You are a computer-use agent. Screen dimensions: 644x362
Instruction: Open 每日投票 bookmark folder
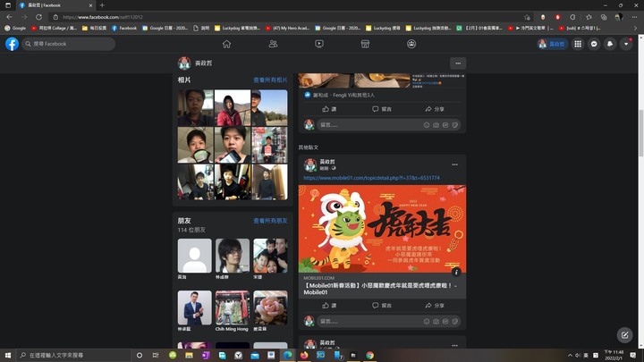click(94, 28)
